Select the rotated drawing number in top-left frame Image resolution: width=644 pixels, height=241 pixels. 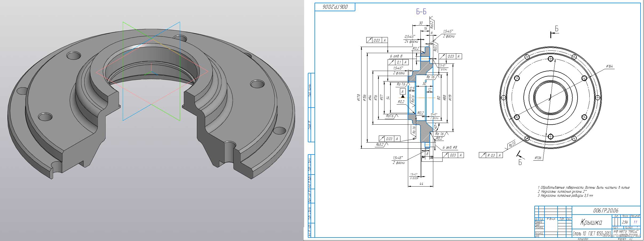tap(335, 7)
